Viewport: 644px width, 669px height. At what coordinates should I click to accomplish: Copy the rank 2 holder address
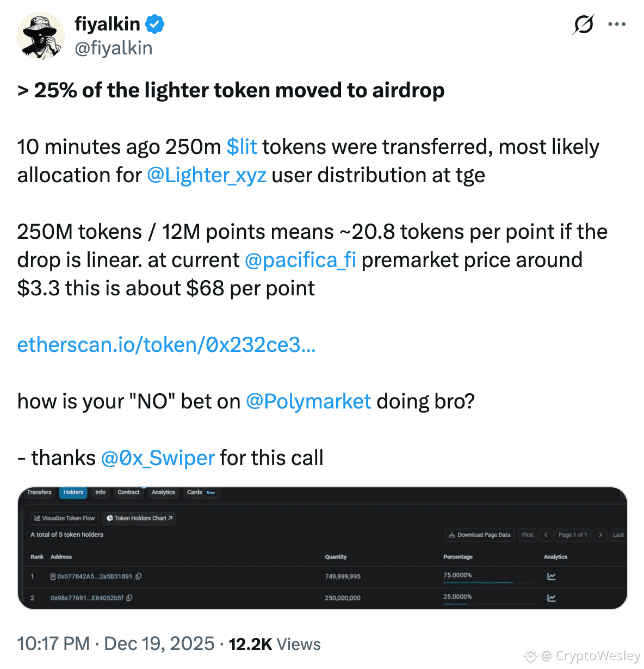[x=129, y=598]
